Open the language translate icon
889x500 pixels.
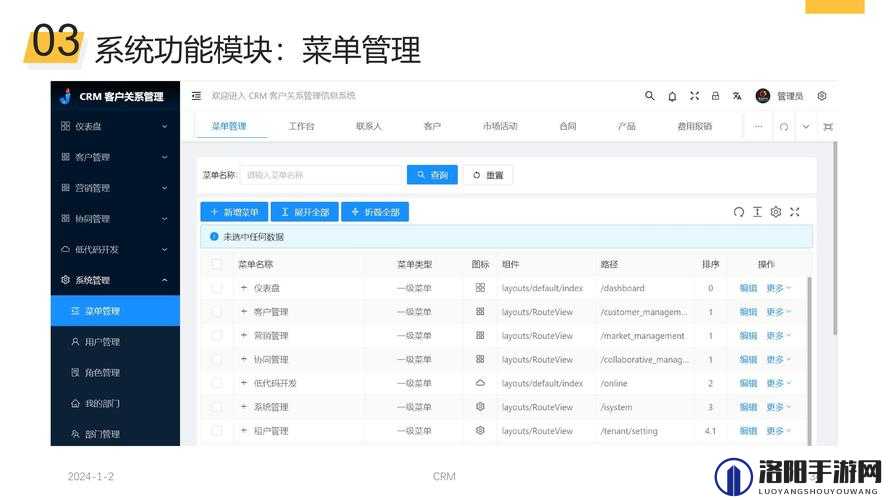pos(737,96)
